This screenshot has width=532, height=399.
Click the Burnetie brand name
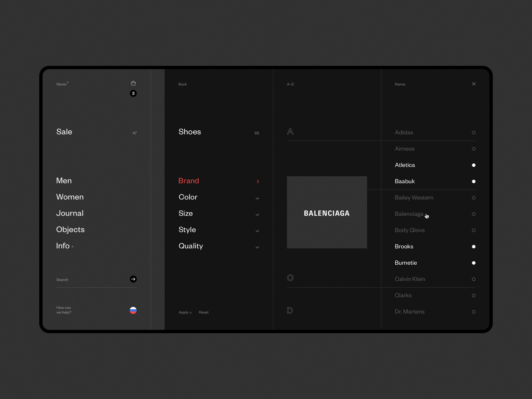(406, 263)
